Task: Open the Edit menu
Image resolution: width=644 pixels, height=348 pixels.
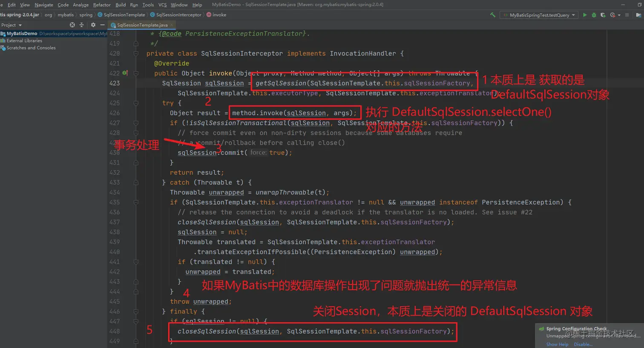Action: [11, 5]
